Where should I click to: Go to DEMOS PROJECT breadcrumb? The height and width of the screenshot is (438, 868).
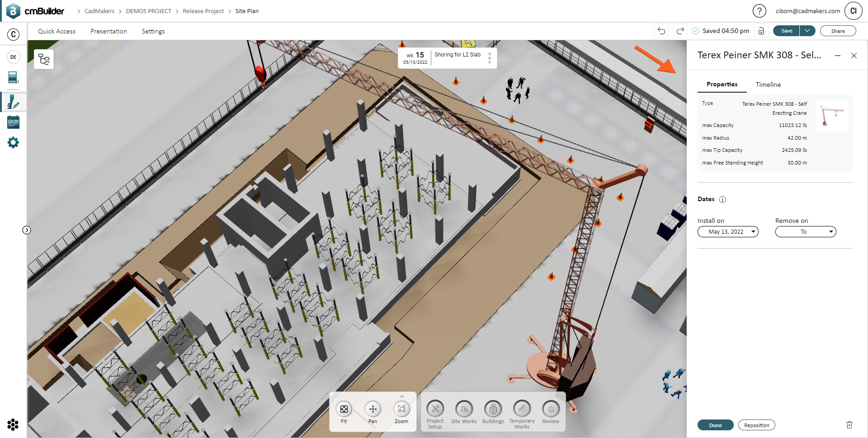(149, 11)
